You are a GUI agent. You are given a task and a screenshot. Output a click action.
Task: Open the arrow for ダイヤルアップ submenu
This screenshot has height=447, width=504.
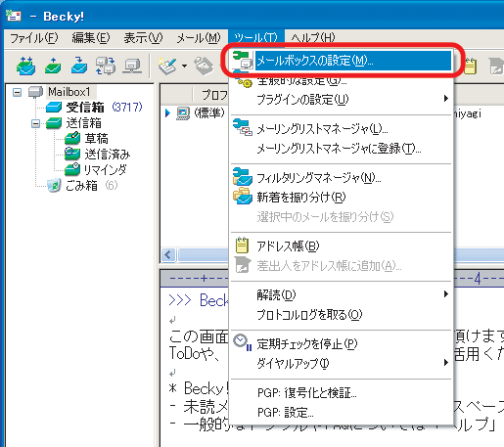point(446,362)
